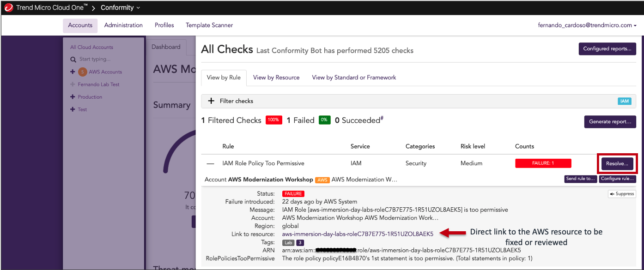644x270 pixels.
Task: Click the Categories column header
Action: (420, 146)
